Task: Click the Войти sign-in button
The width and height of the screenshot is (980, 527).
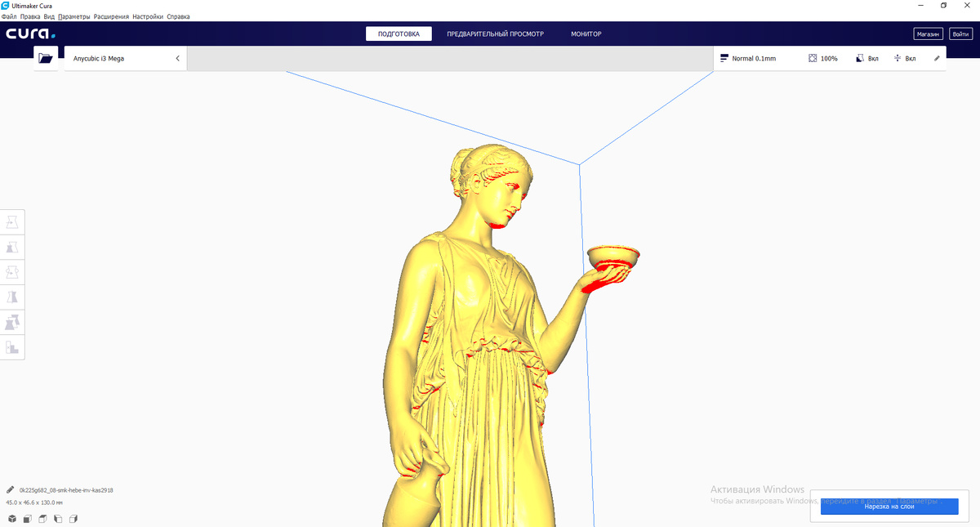Action: coord(960,34)
